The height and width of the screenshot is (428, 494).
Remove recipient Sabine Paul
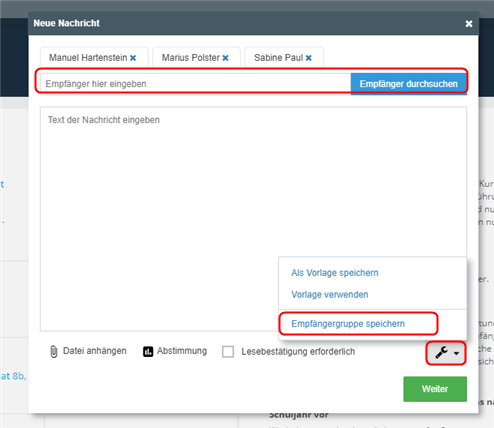point(309,58)
